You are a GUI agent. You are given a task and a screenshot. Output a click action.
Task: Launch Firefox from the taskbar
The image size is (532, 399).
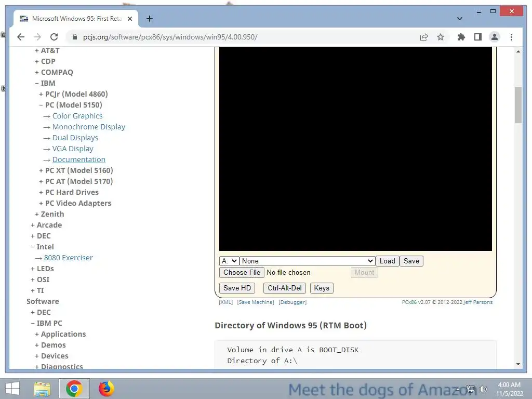tap(106, 389)
